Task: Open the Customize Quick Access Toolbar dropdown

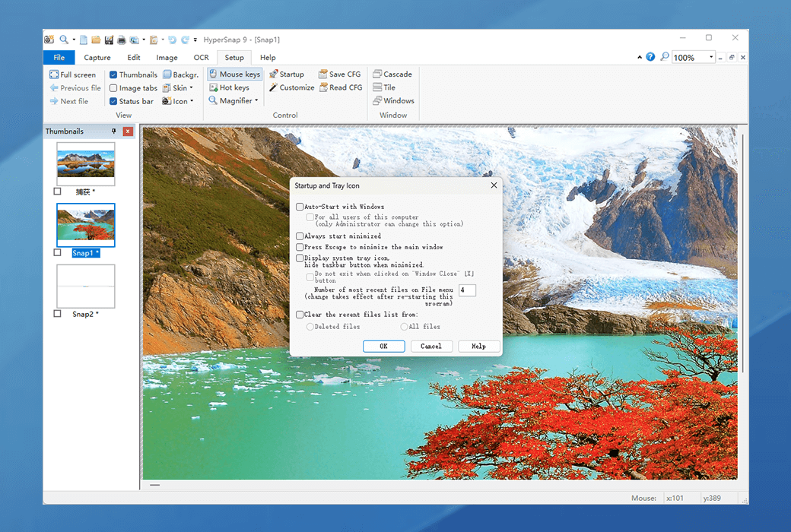Action: click(x=195, y=40)
